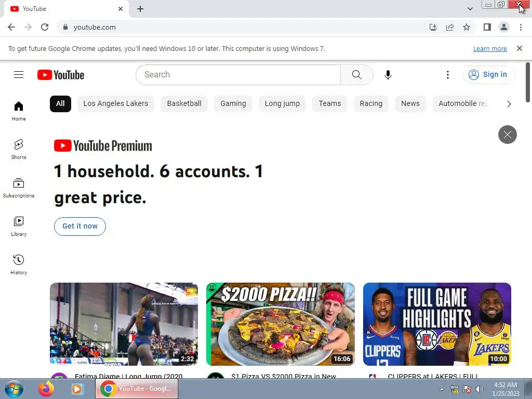Viewport: 532px width, 399px height.
Task: Select the Teams chip
Action: coord(330,104)
